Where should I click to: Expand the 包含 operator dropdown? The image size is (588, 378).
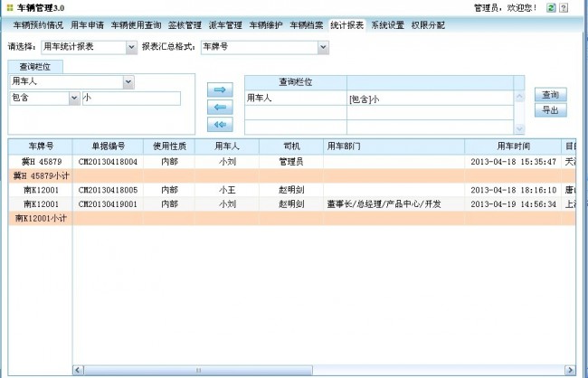(73, 99)
